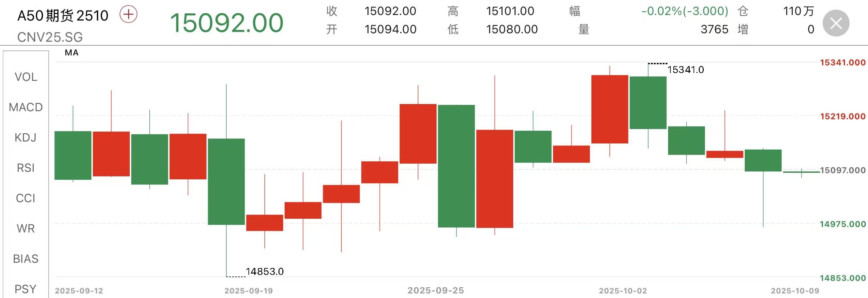The height and width of the screenshot is (298, 868).
Task: Select the 2025-09-25 date label
Action: (436, 291)
